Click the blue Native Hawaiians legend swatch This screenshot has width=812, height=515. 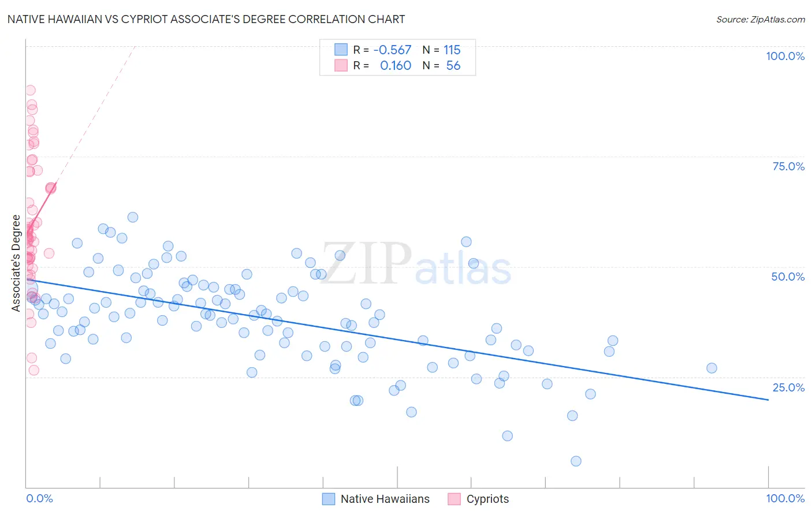point(329,499)
